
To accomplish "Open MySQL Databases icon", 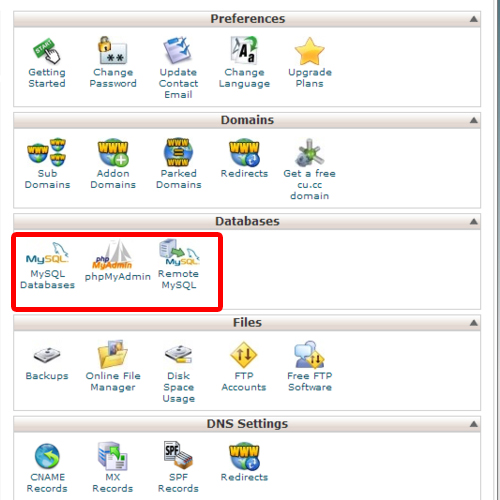I will pos(47,254).
